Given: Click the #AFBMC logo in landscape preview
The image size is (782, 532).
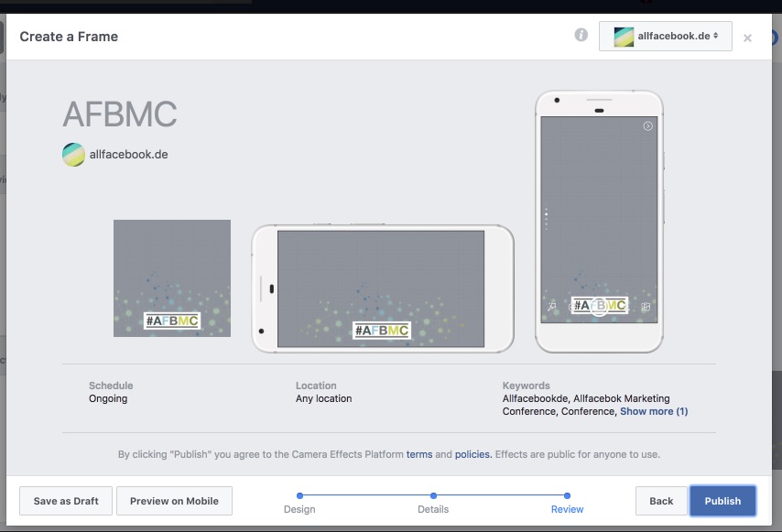Looking at the screenshot, I should tap(382, 330).
